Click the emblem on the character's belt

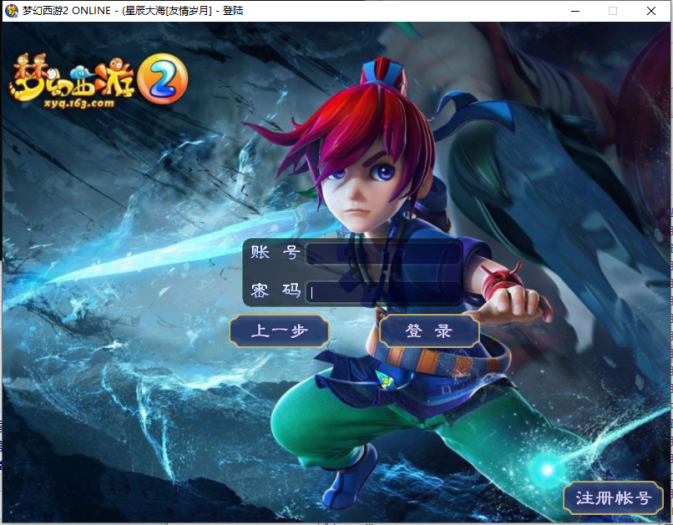click(386, 381)
